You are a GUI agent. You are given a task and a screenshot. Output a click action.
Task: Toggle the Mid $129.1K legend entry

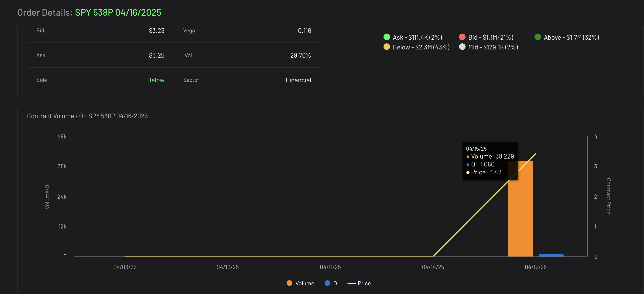(489, 47)
